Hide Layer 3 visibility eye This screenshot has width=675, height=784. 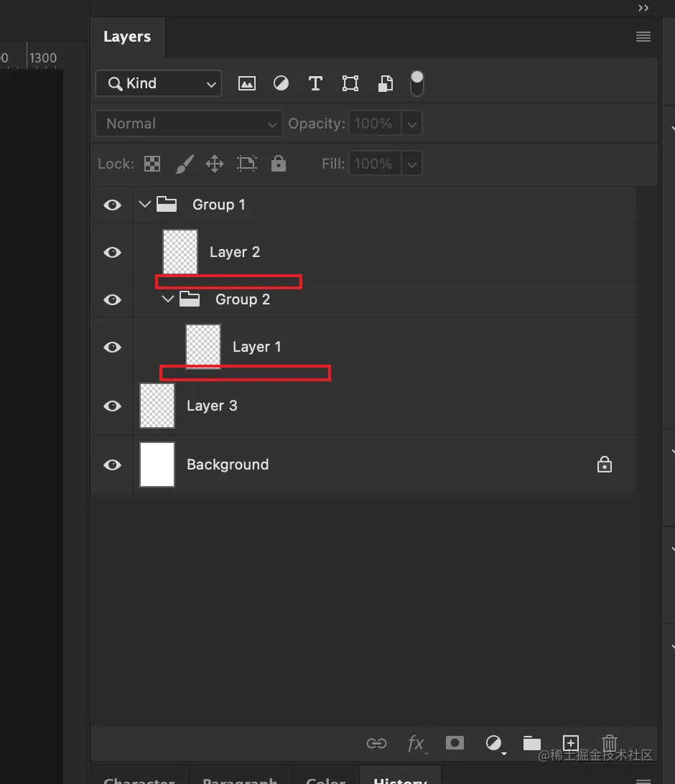113,406
